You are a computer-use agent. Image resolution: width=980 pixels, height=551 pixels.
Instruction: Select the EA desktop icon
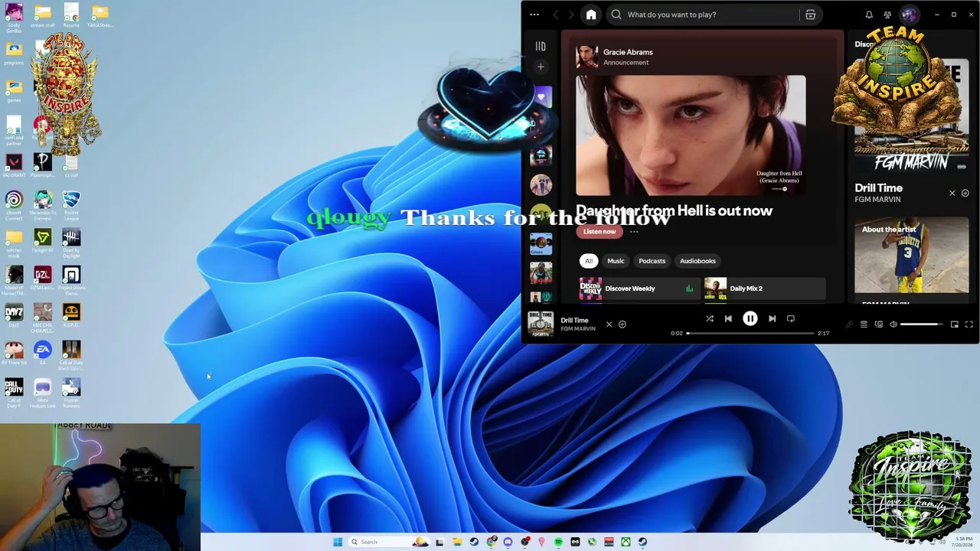pyautogui.click(x=43, y=353)
